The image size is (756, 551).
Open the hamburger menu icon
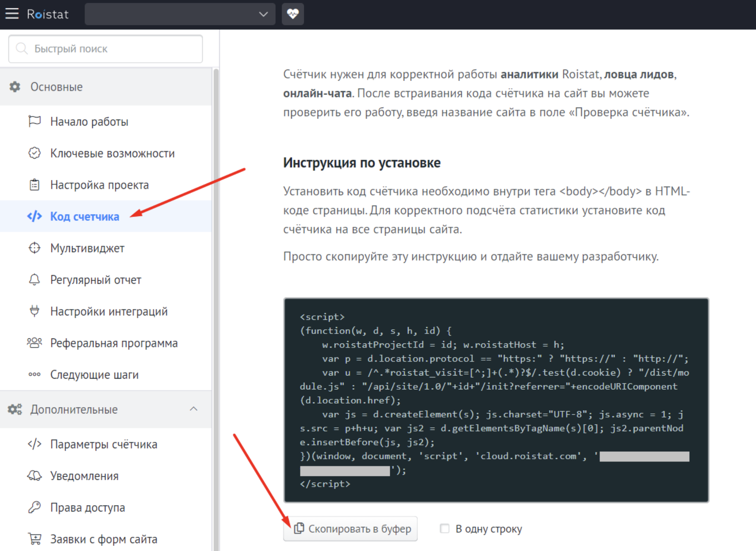click(x=12, y=14)
